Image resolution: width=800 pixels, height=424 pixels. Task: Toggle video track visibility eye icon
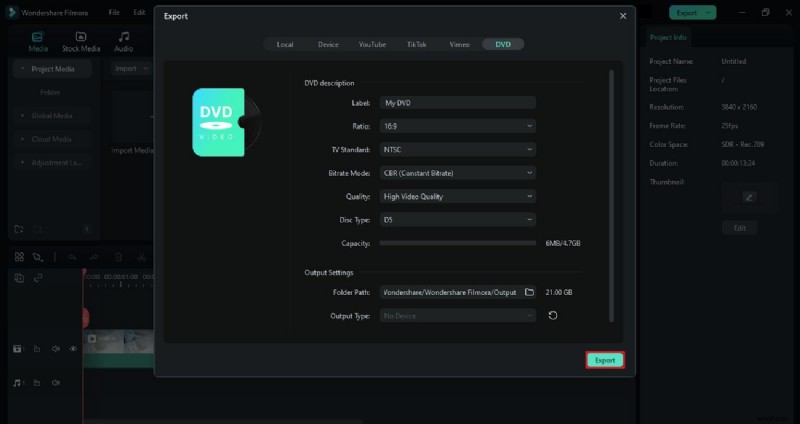[73, 349]
